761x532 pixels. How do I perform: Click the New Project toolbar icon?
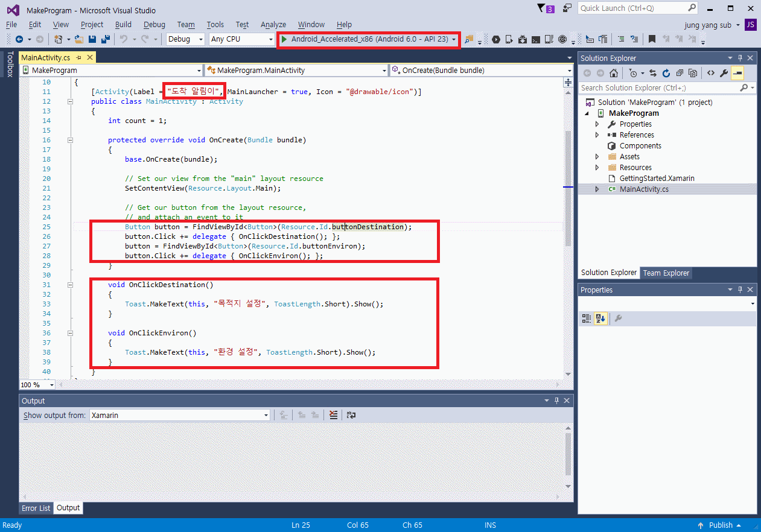(x=59, y=39)
